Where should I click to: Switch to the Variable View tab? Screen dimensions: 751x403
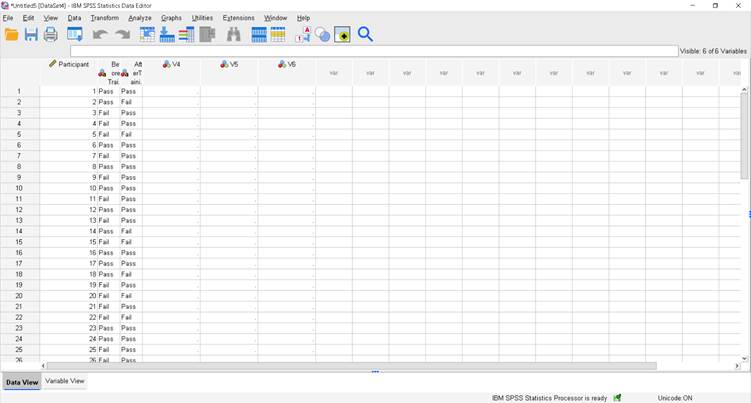tap(65, 381)
